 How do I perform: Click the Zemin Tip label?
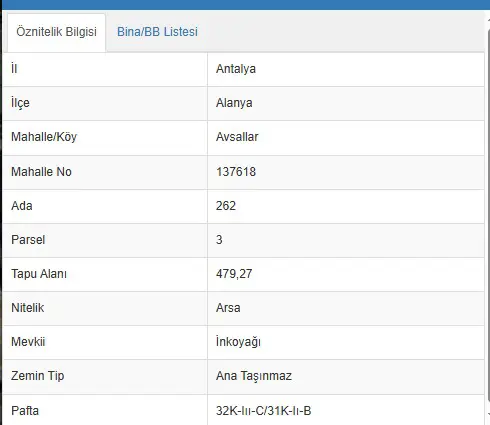[x=38, y=376]
